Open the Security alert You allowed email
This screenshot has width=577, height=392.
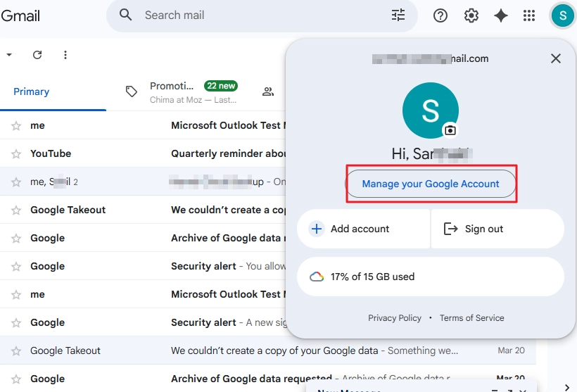[x=143, y=266]
